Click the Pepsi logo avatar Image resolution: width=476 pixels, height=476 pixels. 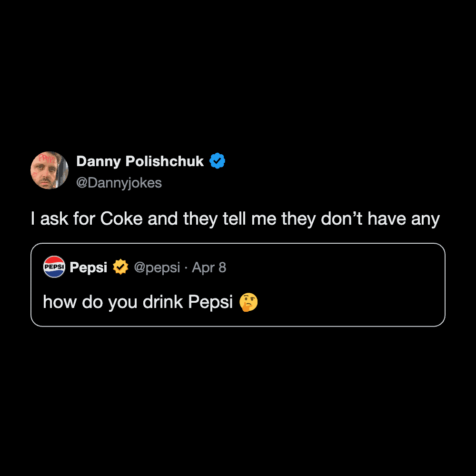coord(54,267)
